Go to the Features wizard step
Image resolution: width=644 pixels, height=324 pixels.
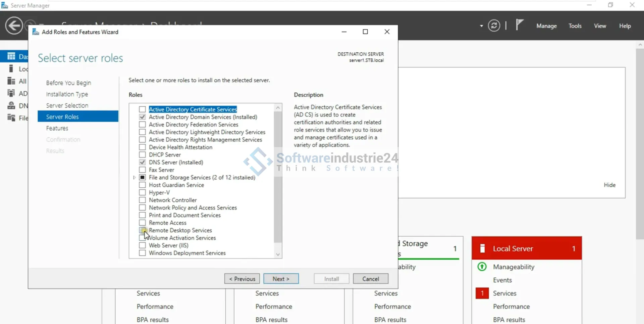[57, 128]
